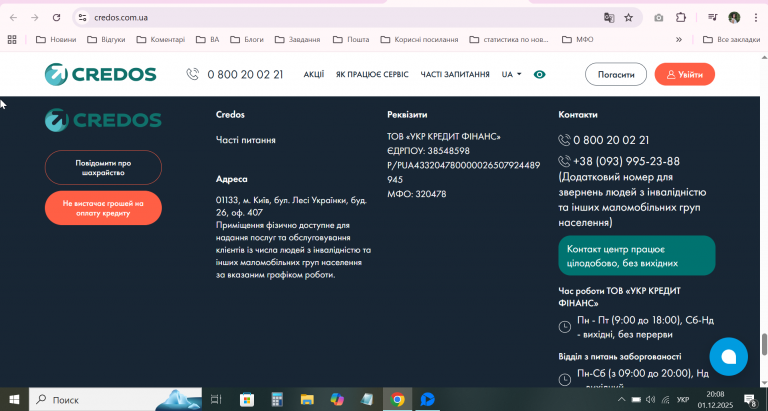The image size is (768, 411).
Task: Go back using the browser back arrow
Action: pos(13,18)
